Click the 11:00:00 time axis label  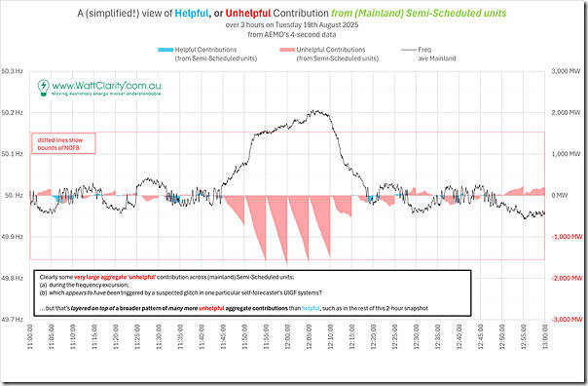click(x=30, y=336)
